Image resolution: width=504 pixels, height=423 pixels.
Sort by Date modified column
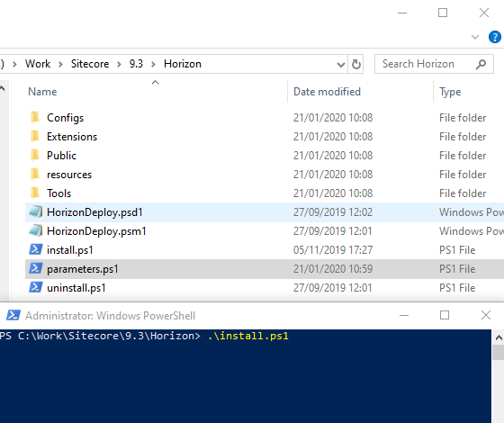tap(327, 92)
